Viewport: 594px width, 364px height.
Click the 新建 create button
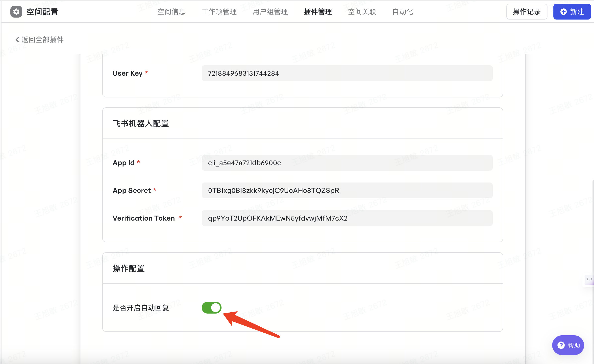[572, 12]
